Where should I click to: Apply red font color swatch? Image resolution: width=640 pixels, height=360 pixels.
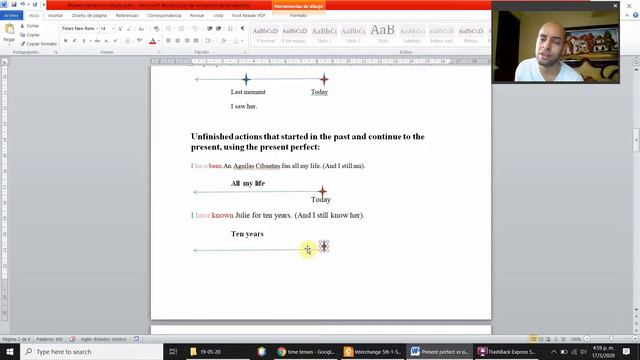click(153, 41)
